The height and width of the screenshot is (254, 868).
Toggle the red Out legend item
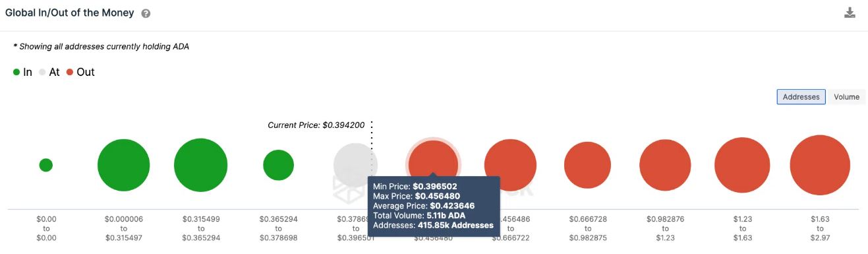coord(80,73)
